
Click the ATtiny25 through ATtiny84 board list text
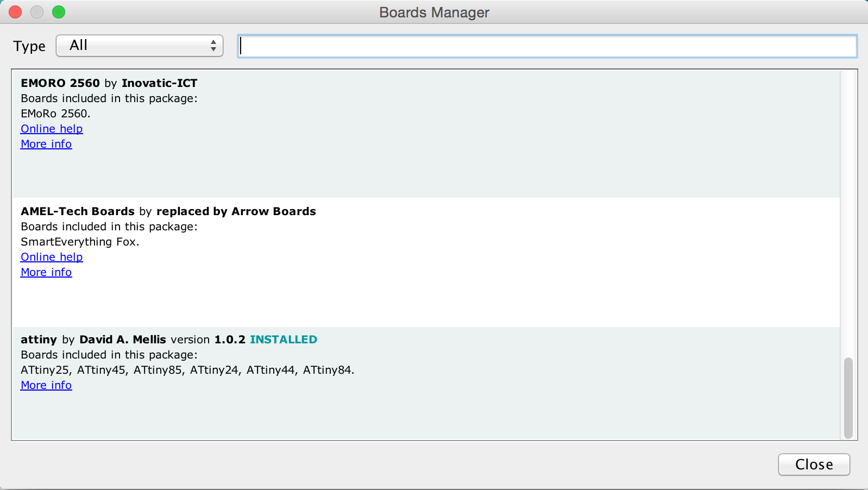[x=187, y=370]
